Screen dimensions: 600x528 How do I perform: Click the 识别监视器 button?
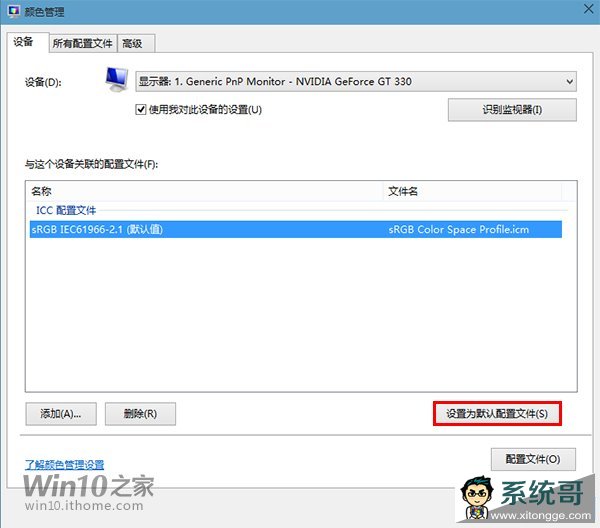coord(512,110)
